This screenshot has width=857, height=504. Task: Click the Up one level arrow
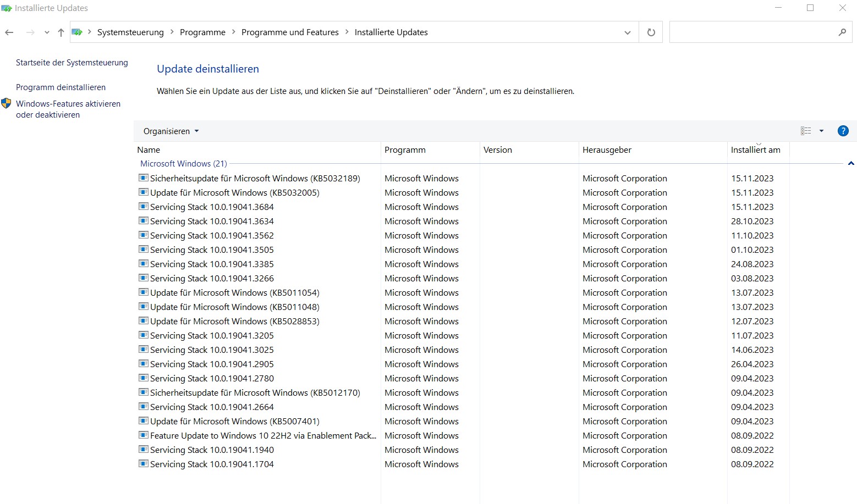click(61, 32)
